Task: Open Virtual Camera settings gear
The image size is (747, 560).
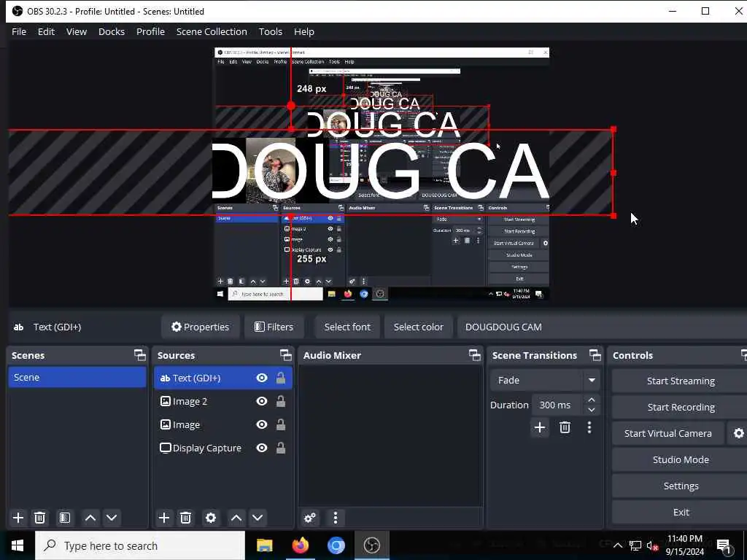Action: [738, 433]
